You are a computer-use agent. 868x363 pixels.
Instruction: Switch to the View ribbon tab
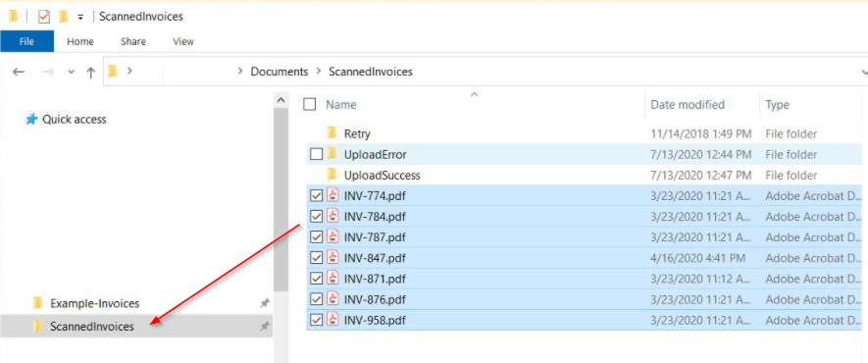(x=183, y=41)
